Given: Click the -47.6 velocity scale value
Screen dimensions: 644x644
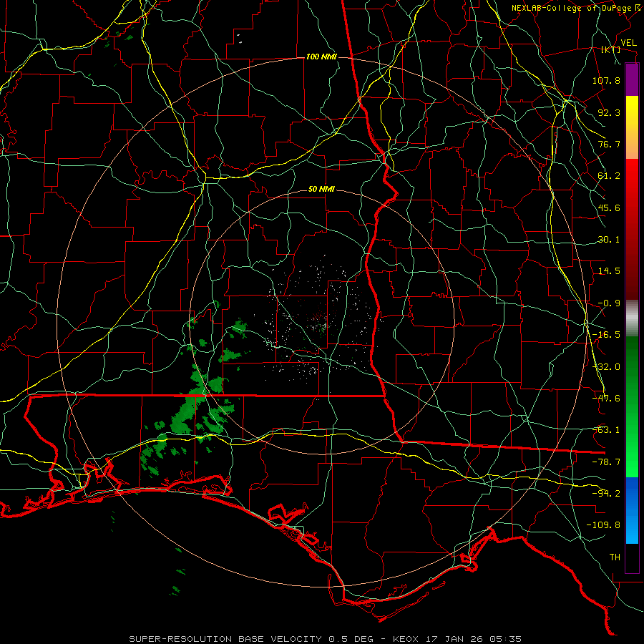Looking at the screenshot, I should [x=606, y=399].
